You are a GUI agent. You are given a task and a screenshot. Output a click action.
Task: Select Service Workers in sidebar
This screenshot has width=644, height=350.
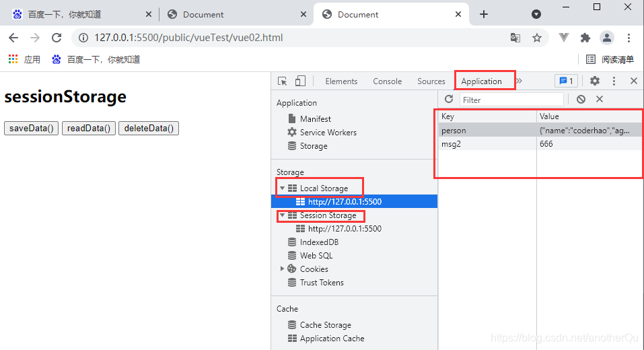click(328, 133)
